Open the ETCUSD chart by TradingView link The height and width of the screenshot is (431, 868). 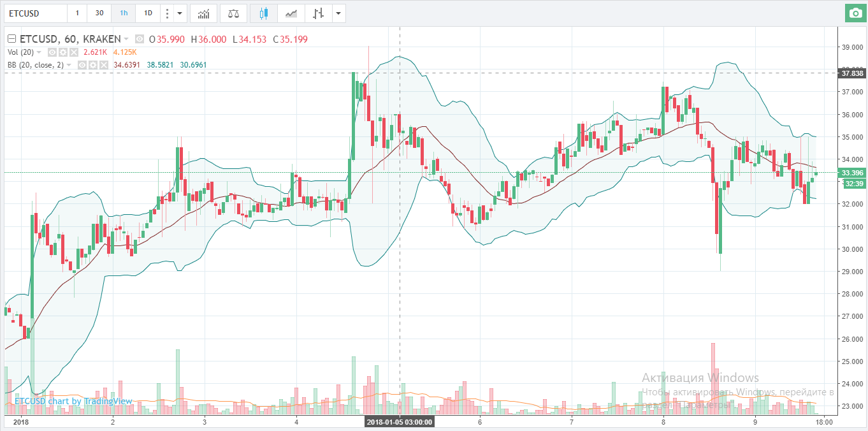click(73, 401)
